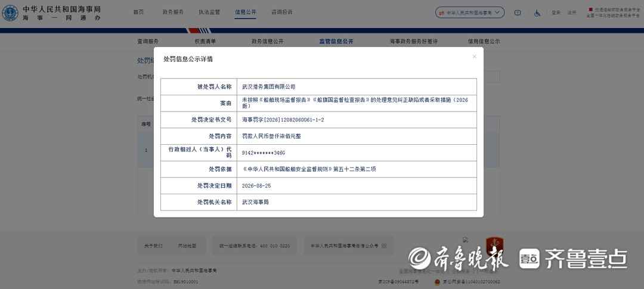Click the police badge icon near 京公网安备
Image resolution: width=644 pixels, height=289 pixels.
point(438,282)
